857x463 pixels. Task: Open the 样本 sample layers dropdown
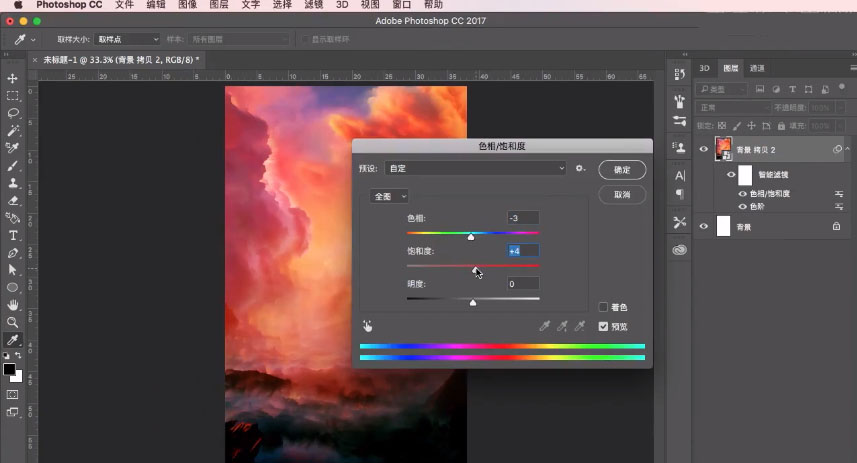(x=238, y=39)
